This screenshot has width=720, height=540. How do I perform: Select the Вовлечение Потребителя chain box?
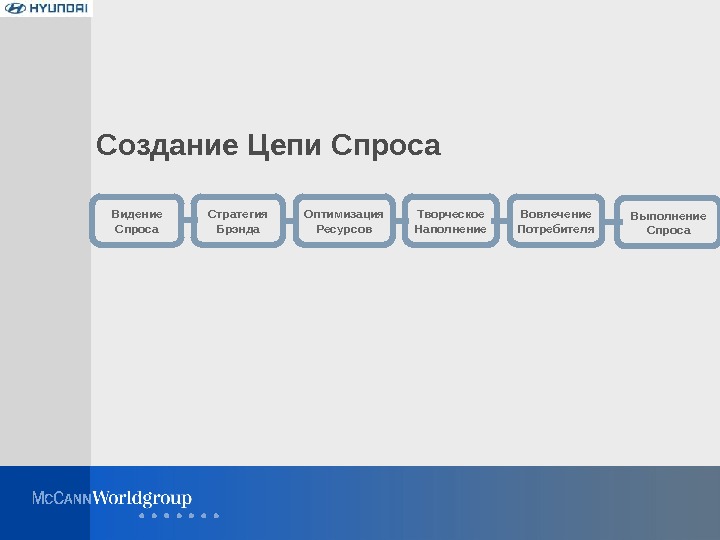[x=556, y=221]
